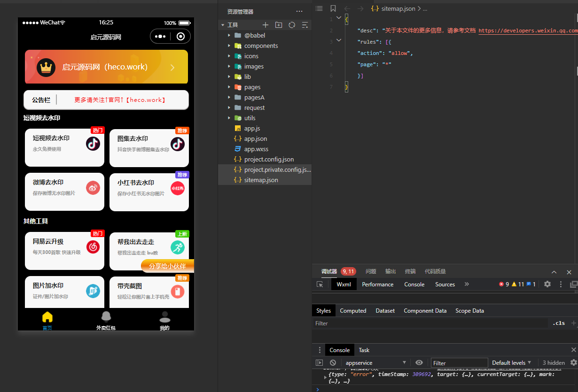This screenshot has width=578, height=392.
Task: Open app.json in the file tree
Action: (256, 138)
